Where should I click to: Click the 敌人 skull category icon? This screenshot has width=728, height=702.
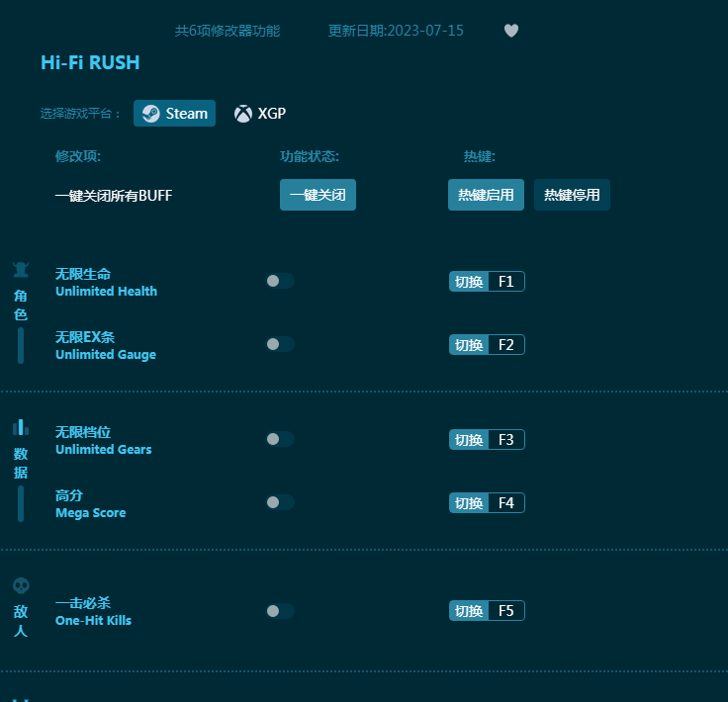pos(21,585)
